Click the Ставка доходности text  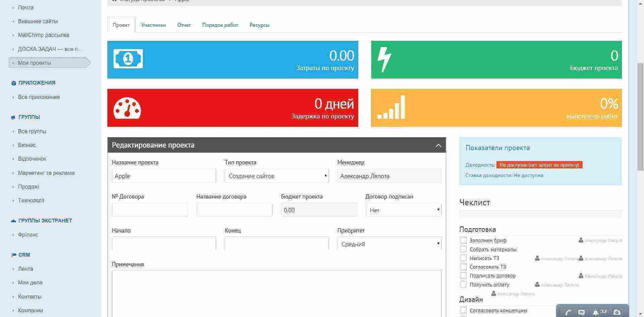pyautogui.click(x=504, y=175)
